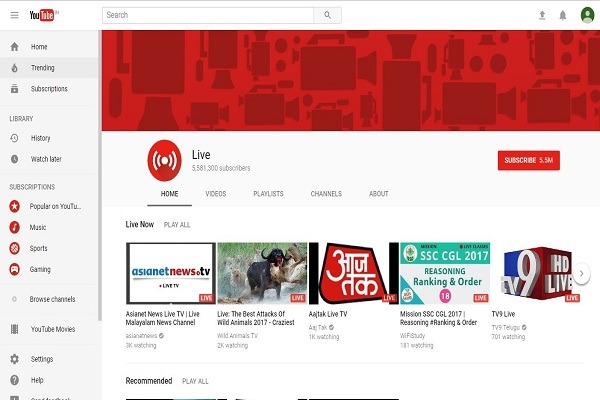Viewport: 600px width, 400px height.
Task: Click verified badge next to Aaj Tak
Action: [x=331, y=327]
